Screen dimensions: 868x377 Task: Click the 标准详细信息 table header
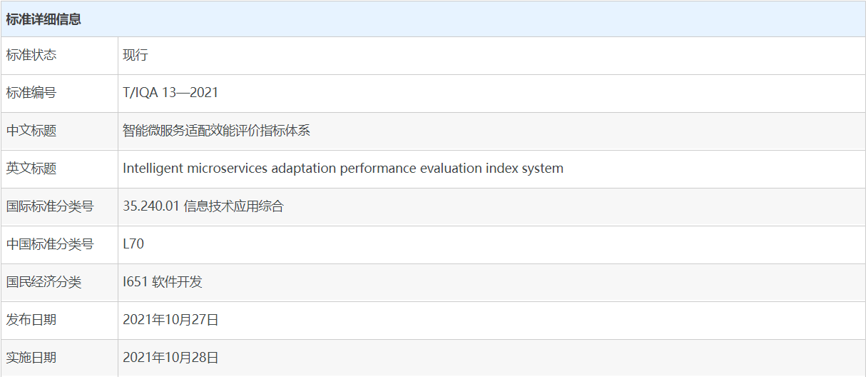(x=44, y=19)
